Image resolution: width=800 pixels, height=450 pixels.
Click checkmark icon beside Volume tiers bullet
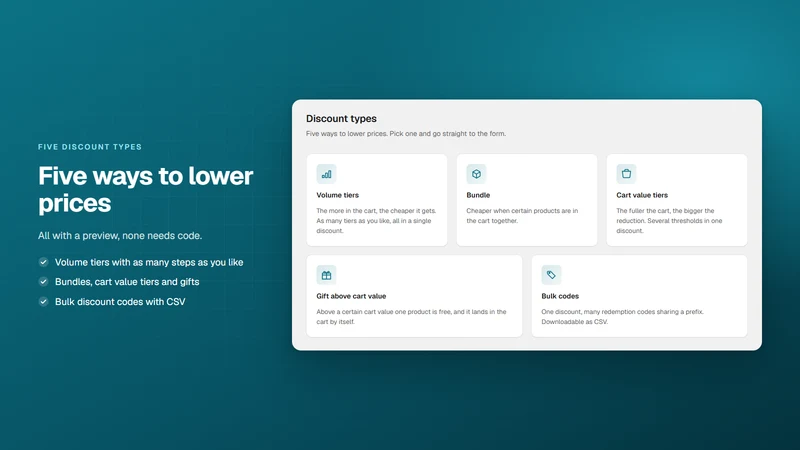(43, 262)
